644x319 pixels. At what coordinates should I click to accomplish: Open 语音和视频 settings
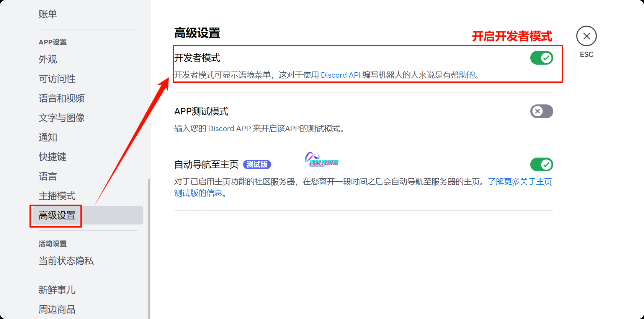tap(62, 98)
